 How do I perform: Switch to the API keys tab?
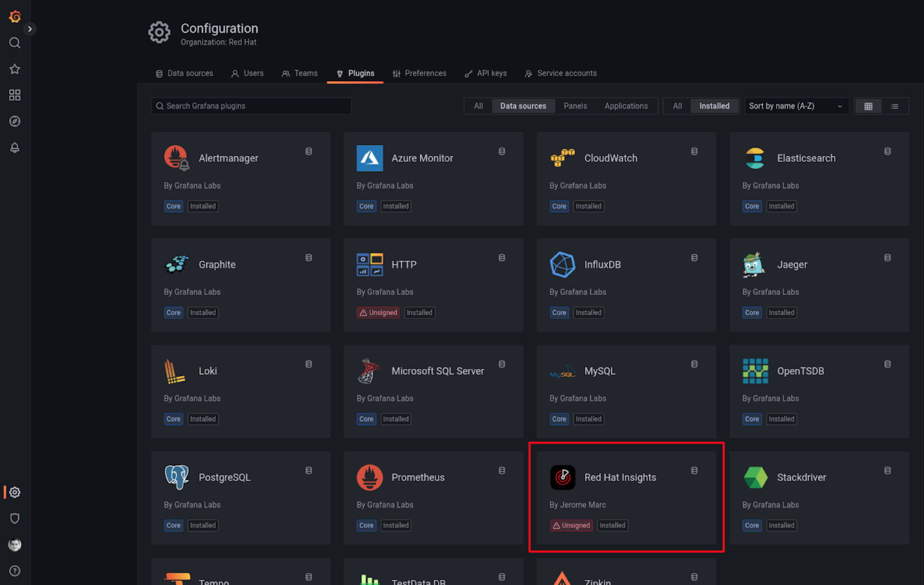486,73
